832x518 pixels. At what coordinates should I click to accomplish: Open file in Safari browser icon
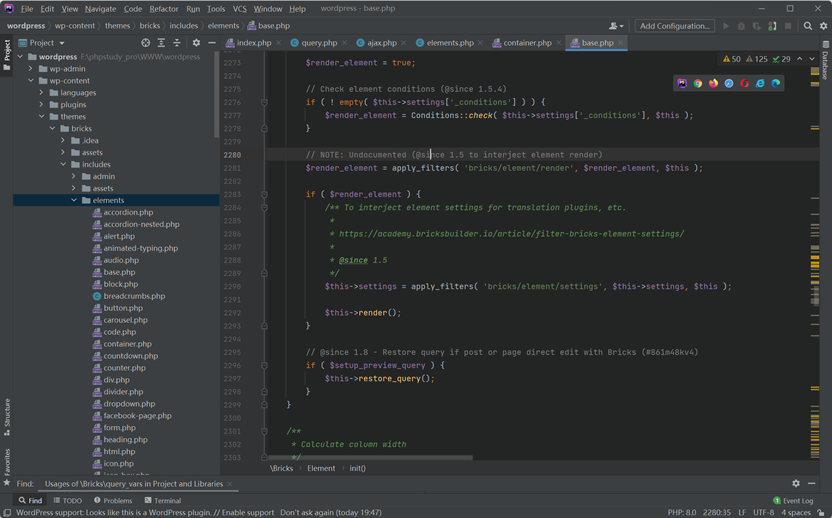point(729,83)
